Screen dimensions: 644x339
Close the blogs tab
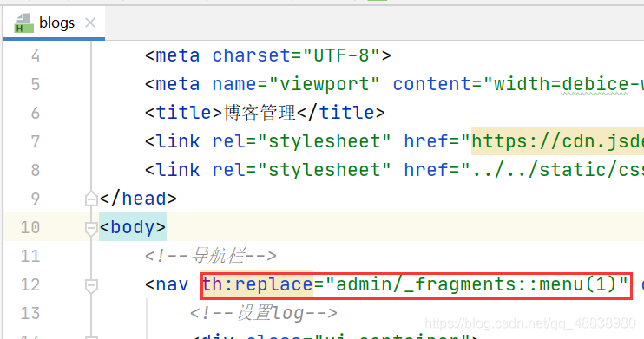(x=90, y=23)
